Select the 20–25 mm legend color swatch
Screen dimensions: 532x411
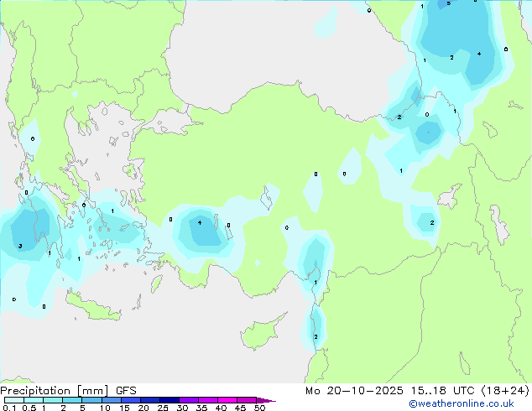[x=149, y=400]
